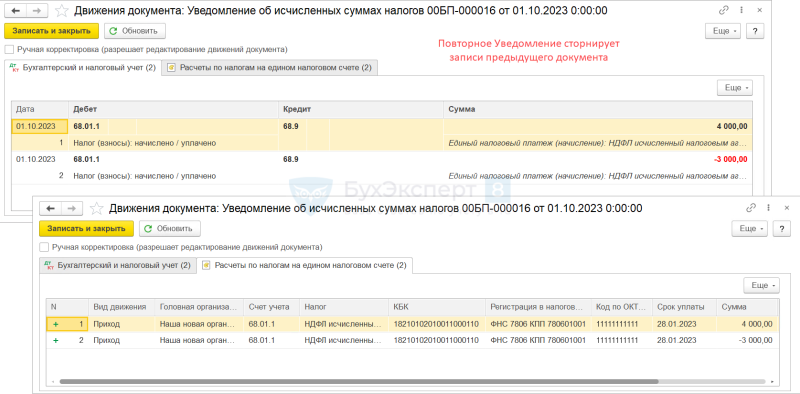Open Бухгалтерский и налоговый учет tab, upper window

click(x=83, y=67)
